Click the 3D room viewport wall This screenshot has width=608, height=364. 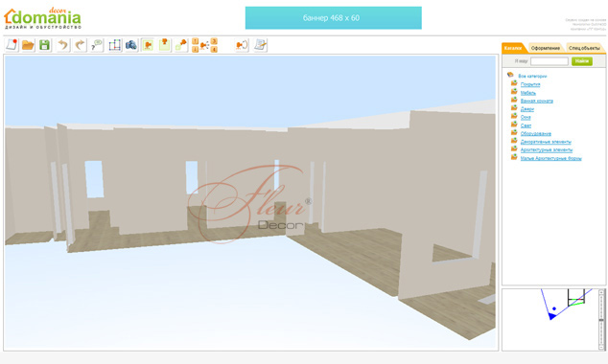tap(250, 202)
